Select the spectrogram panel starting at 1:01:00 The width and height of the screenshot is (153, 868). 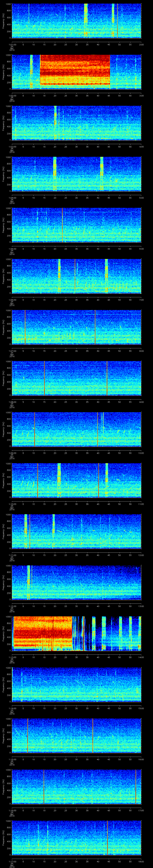click(x=77, y=21)
